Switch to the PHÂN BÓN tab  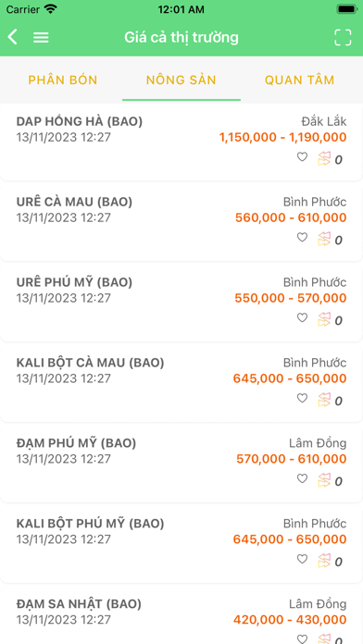coord(63,80)
